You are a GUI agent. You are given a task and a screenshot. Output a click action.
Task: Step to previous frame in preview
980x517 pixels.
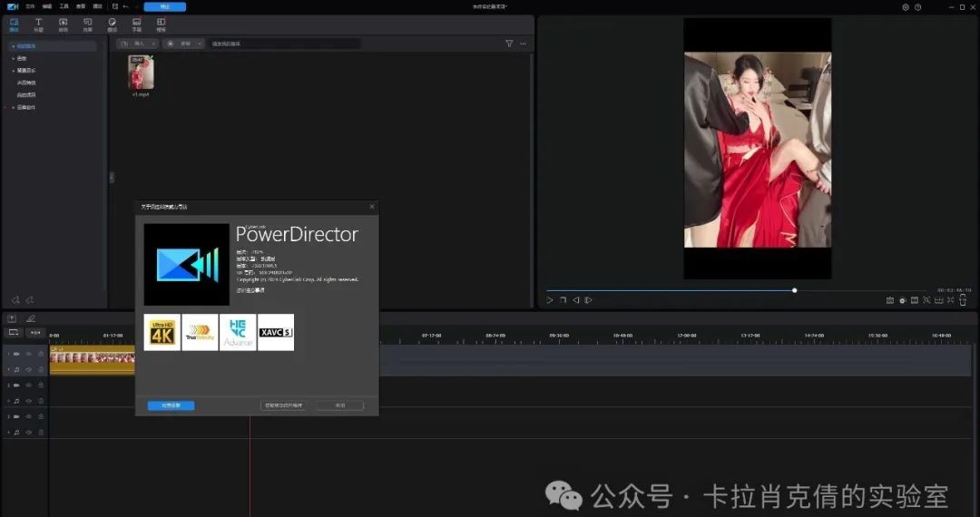575,300
